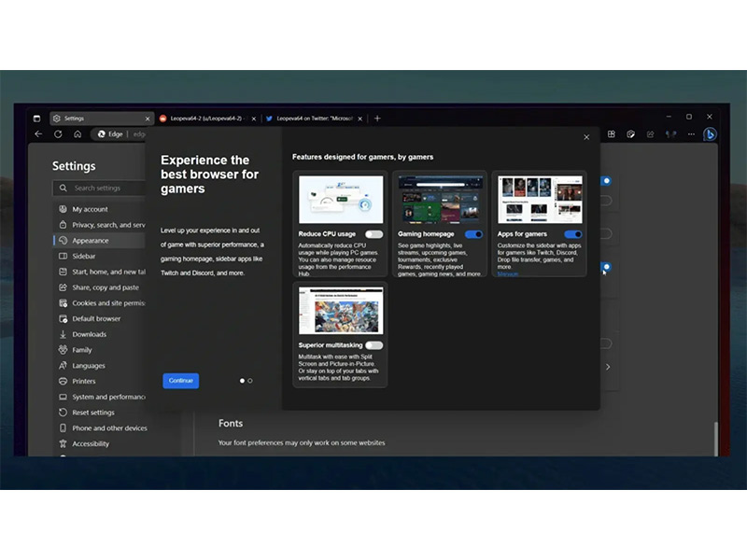Click the Sidebar settings icon
747x560 pixels.
click(63, 256)
